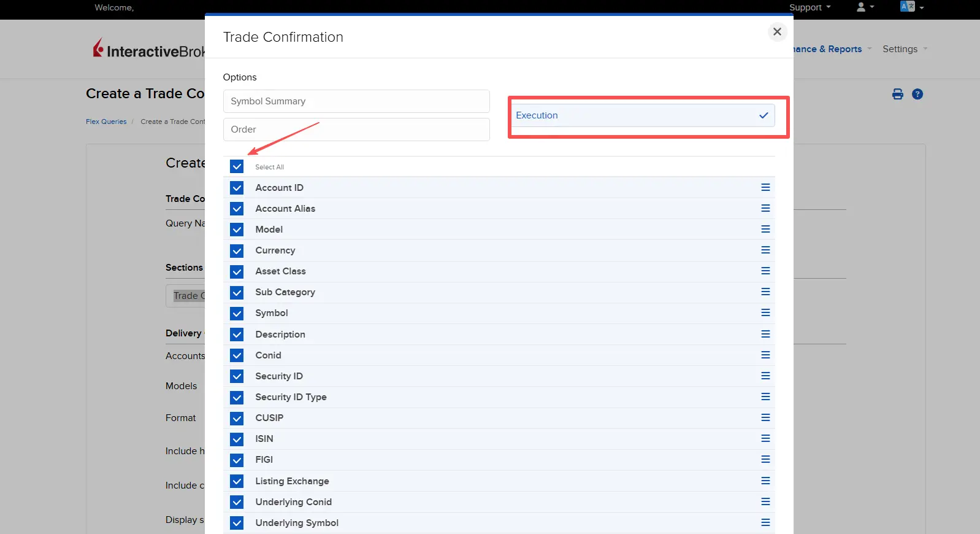Grab the reorder handle on Symbol row
Screen dimensions: 980x534
[x=765, y=312]
